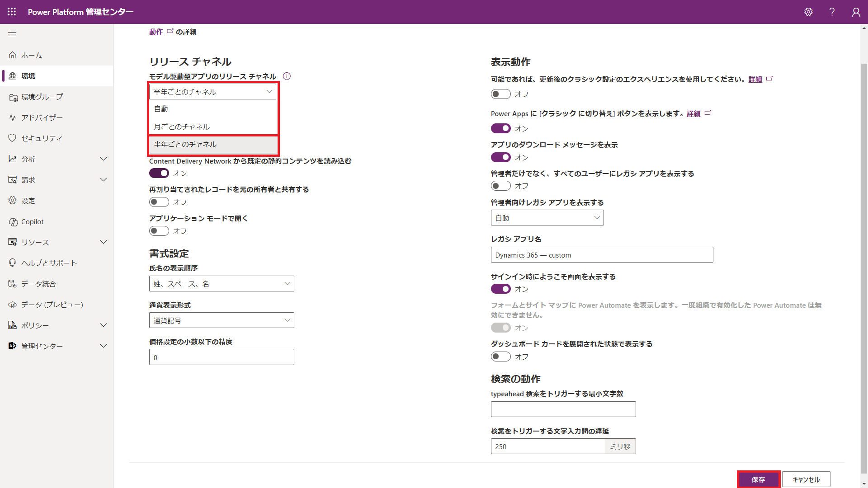This screenshot has height=488, width=868.
Task: Click the キャンセル button
Action: point(806,479)
